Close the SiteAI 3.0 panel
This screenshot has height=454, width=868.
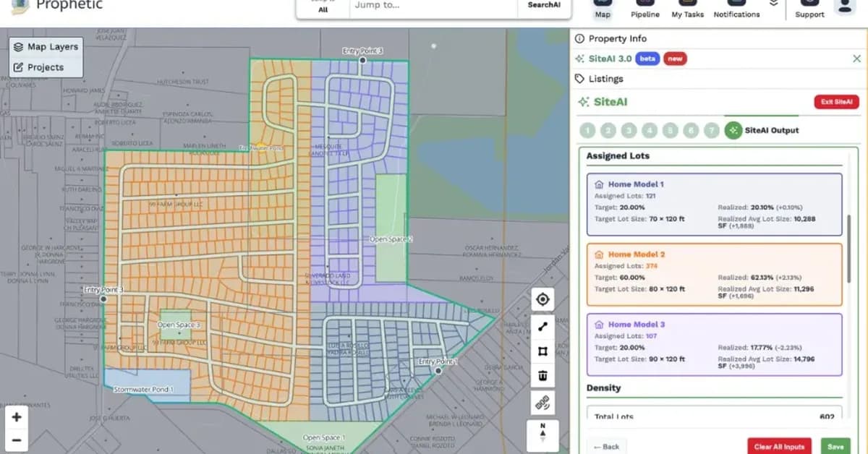point(857,59)
